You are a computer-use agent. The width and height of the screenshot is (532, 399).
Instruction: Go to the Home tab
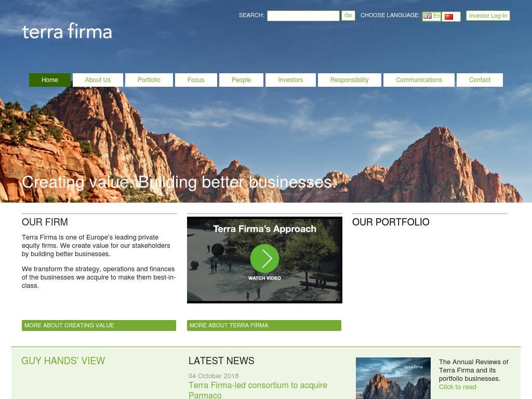[x=50, y=80]
